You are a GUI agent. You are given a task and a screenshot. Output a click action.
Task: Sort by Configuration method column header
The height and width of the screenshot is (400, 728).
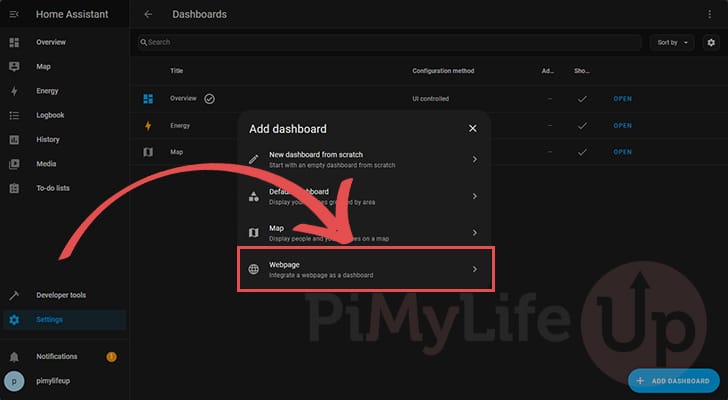pyautogui.click(x=443, y=71)
